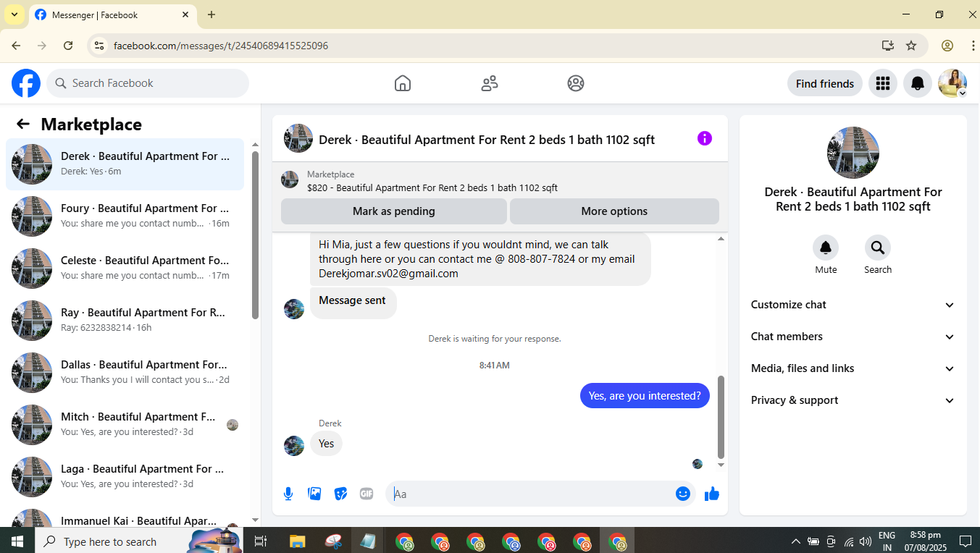Open the emoji picker in the composer
Viewport: 980px width, 553px height.
pyautogui.click(x=682, y=494)
